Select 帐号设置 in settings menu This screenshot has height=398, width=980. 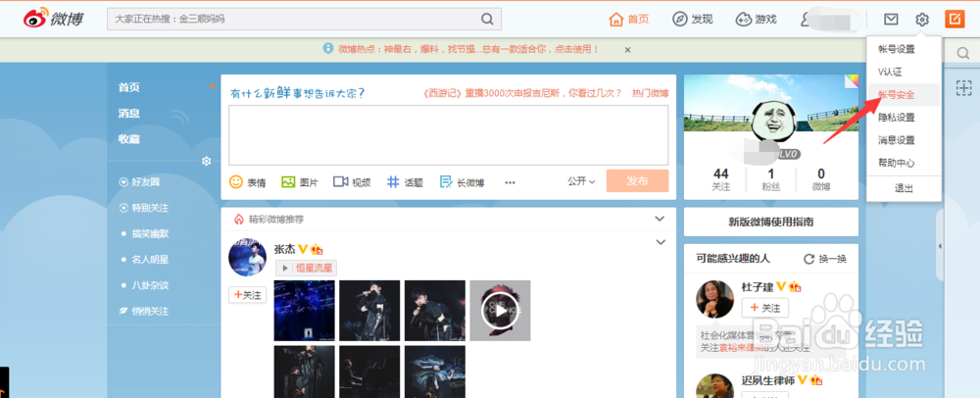click(897, 49)
